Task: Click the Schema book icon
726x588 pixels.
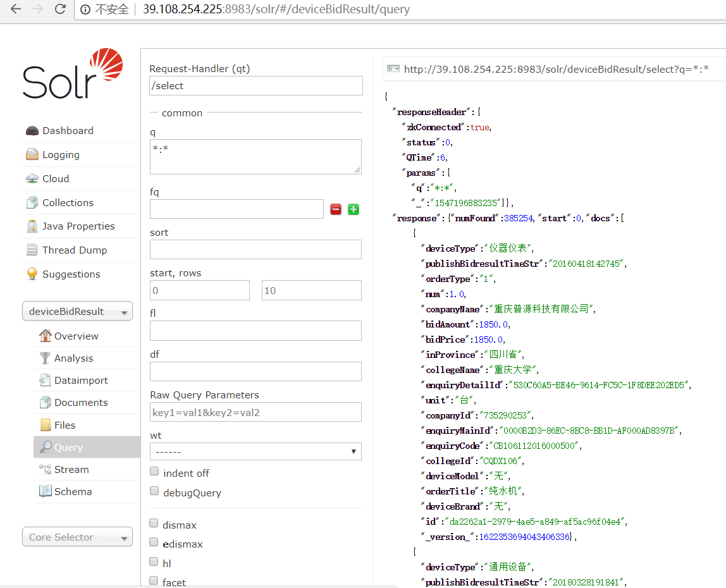Action: pos(46,491)
